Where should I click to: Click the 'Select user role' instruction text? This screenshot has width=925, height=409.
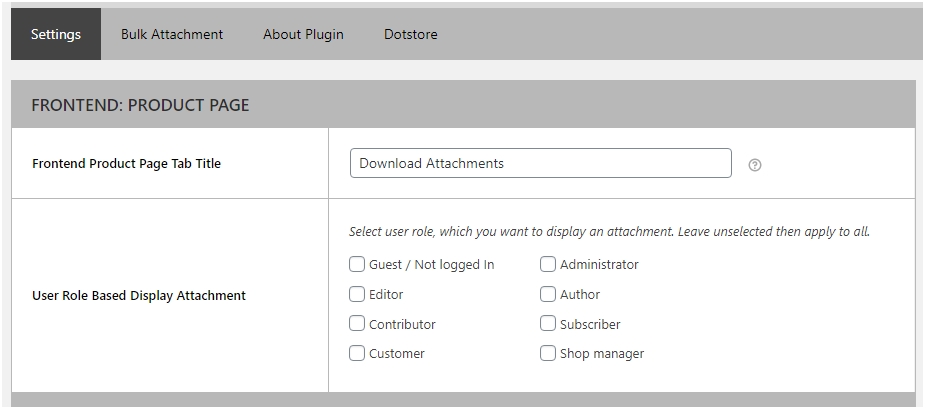tap(609, 231)
